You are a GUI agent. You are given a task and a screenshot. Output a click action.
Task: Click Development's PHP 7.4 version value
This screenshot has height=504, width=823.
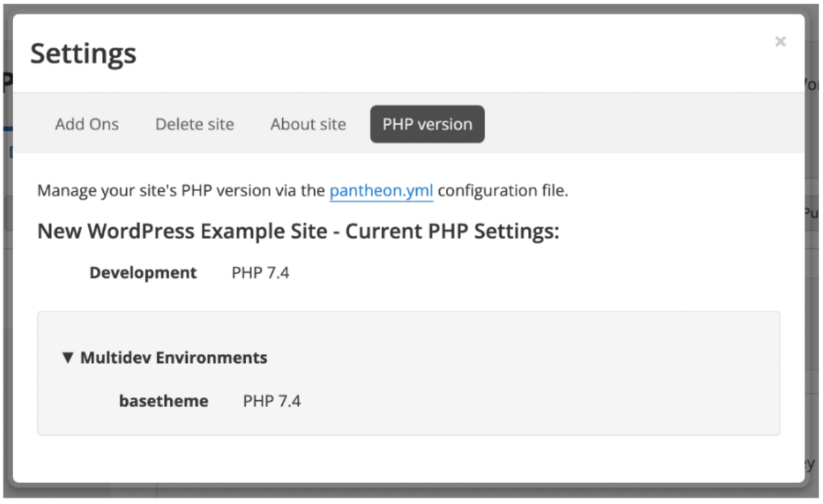(x=260, y=273)
